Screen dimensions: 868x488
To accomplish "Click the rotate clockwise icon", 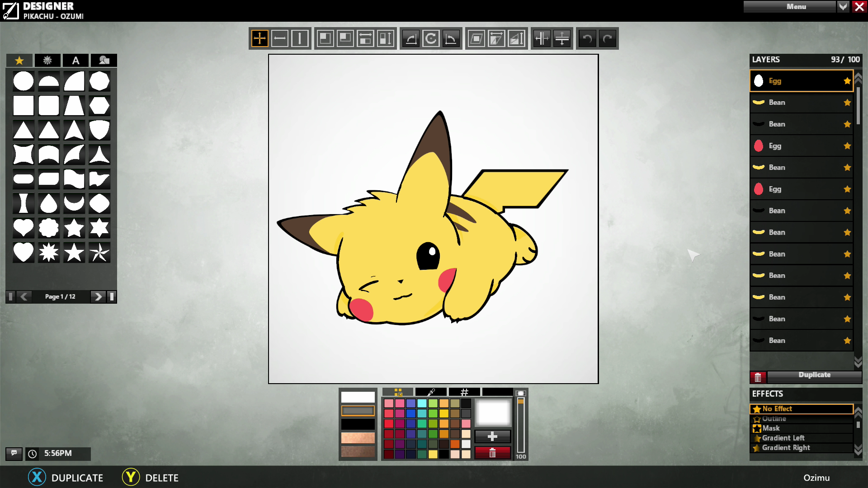I will (431, 38).
